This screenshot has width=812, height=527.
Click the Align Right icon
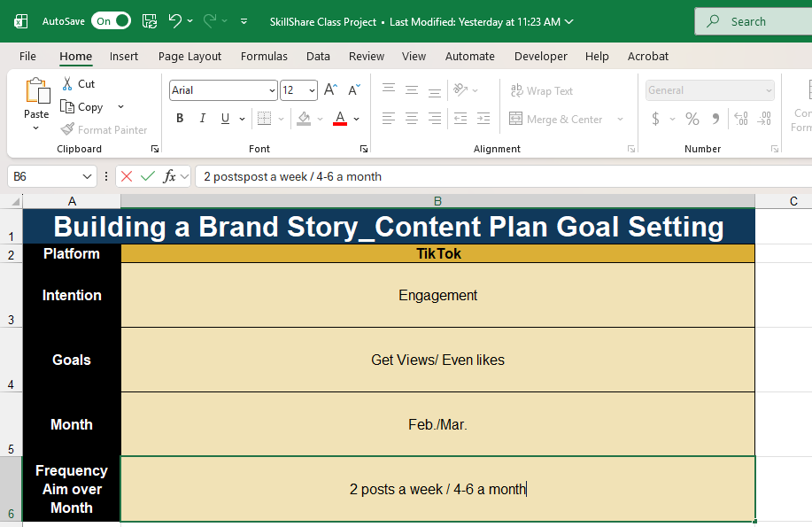[435, 119]
